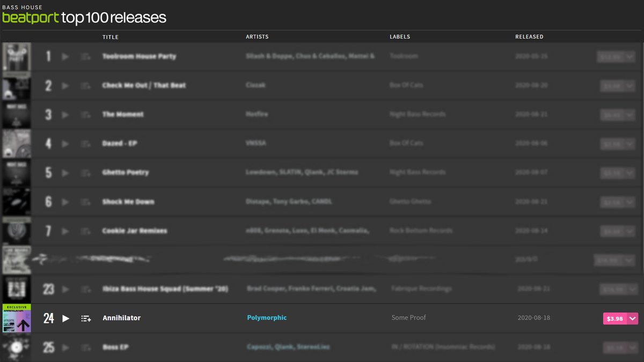Open Toolroom House Party title
Screen dimensions: 644x362
(140, 56)
